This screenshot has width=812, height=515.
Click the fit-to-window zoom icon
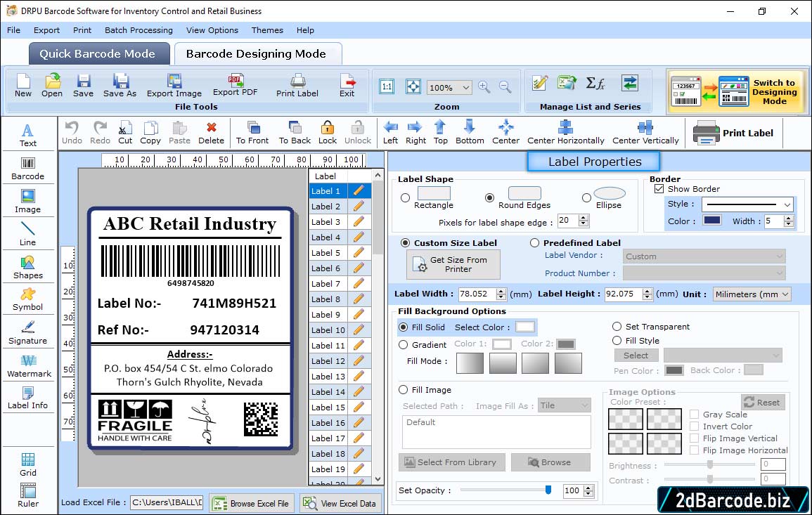point(413,87)
